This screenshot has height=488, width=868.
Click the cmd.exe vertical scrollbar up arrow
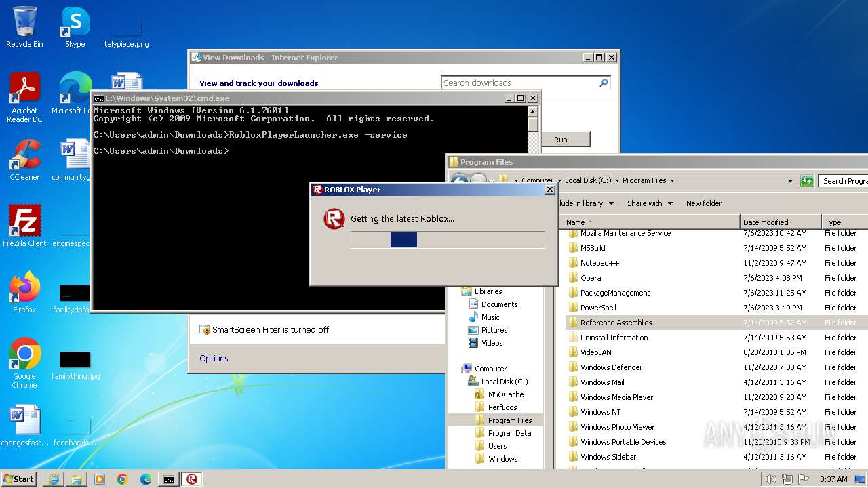coord(533,112)
